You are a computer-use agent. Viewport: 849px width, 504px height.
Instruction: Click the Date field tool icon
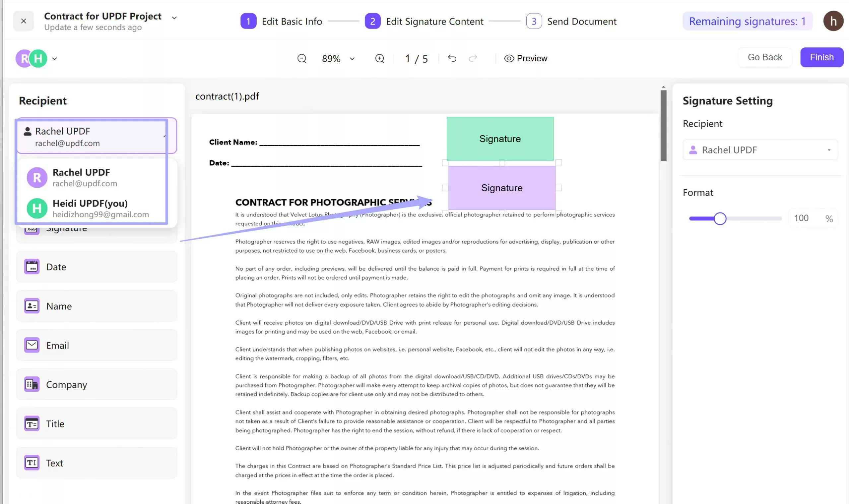(x=31, y=266)
